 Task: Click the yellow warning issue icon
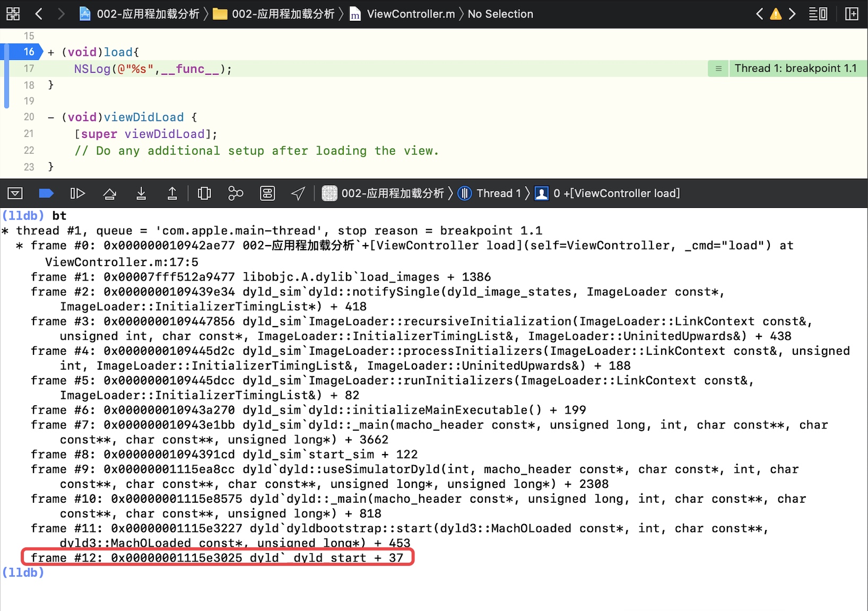tap(776, 14)
